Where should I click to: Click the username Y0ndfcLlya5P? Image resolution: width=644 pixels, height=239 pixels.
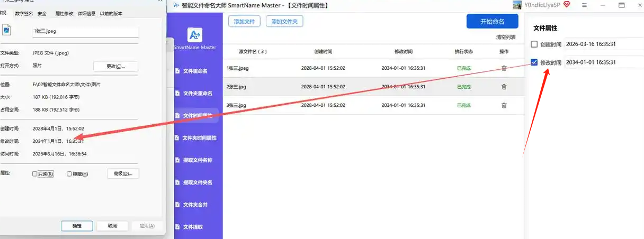click(x=543, y=5)
